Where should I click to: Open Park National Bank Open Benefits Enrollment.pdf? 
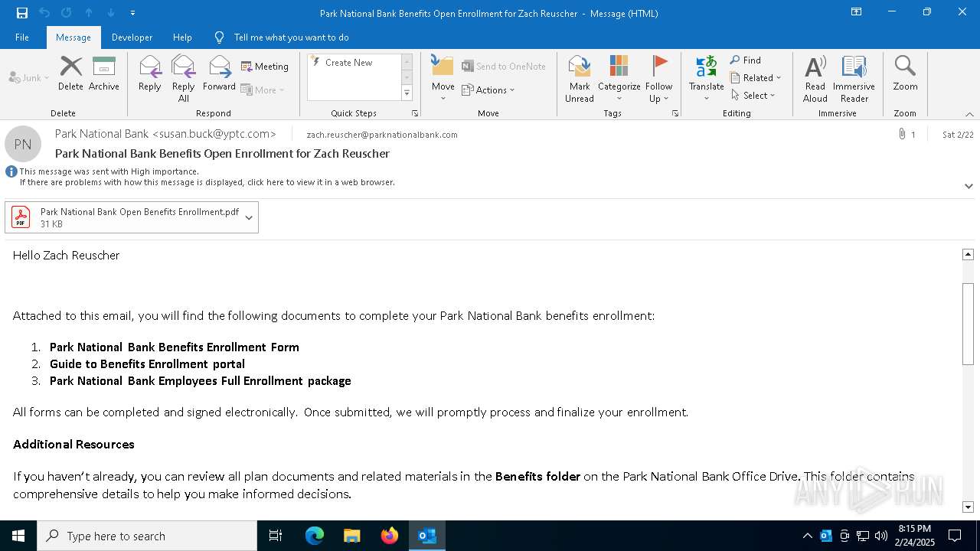pyautogui.click(x=132, y=217)
